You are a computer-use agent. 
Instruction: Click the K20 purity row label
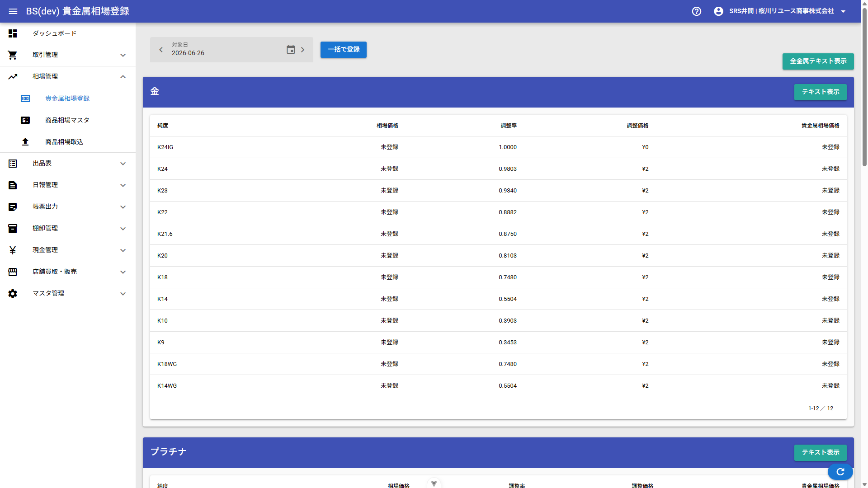(162, 256)
